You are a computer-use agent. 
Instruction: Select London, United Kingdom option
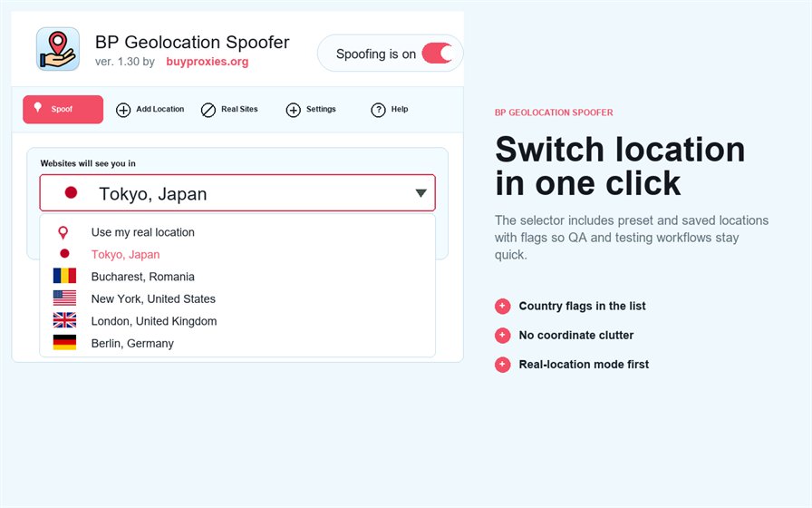pyautogui.click(x=237, y=321)
